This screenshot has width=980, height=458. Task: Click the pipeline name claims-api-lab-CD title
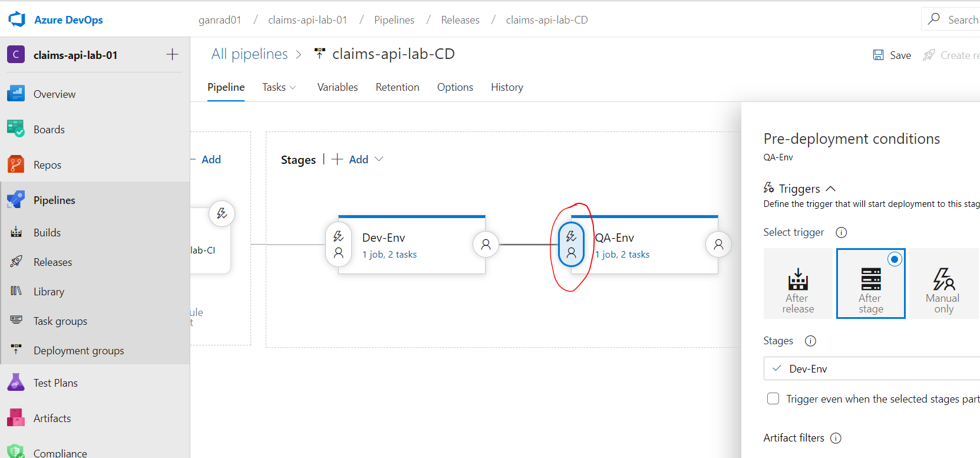(394, 54)
